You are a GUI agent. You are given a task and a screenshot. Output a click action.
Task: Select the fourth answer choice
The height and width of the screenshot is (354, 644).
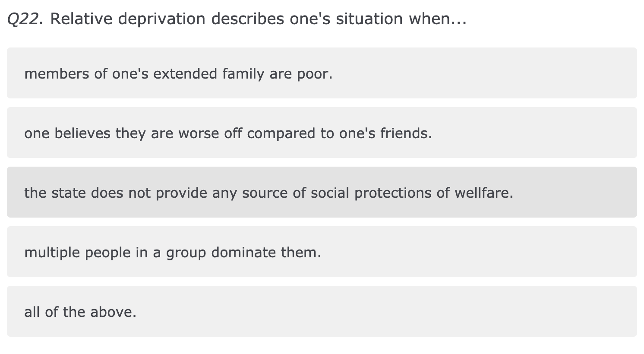click(x=322, y=252)
